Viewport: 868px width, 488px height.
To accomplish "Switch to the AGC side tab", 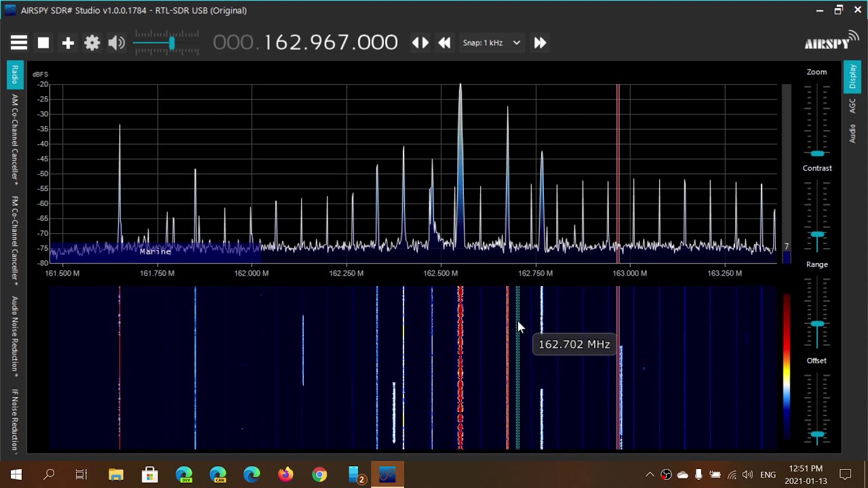I will click(852, 106).
